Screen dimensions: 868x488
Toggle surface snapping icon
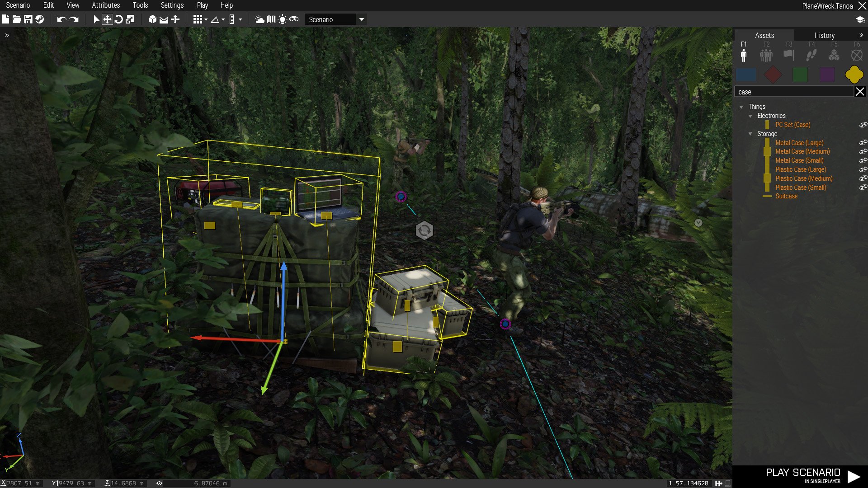(164, 19)
